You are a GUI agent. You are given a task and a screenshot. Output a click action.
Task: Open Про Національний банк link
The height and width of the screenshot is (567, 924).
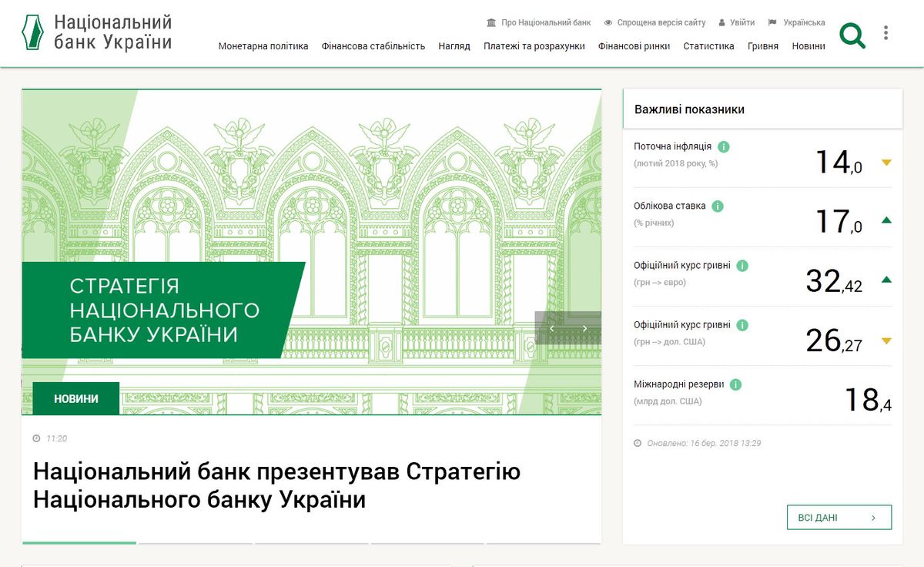546,23
